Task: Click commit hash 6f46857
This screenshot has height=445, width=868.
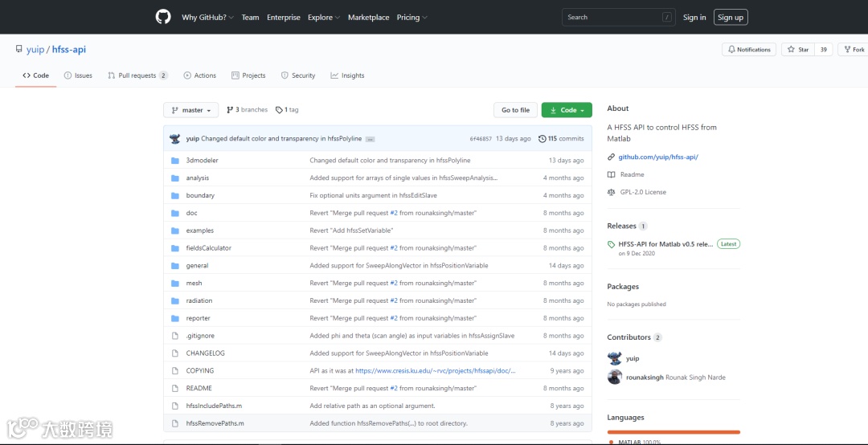Action: pyautogui.click(x=481, y=139)
